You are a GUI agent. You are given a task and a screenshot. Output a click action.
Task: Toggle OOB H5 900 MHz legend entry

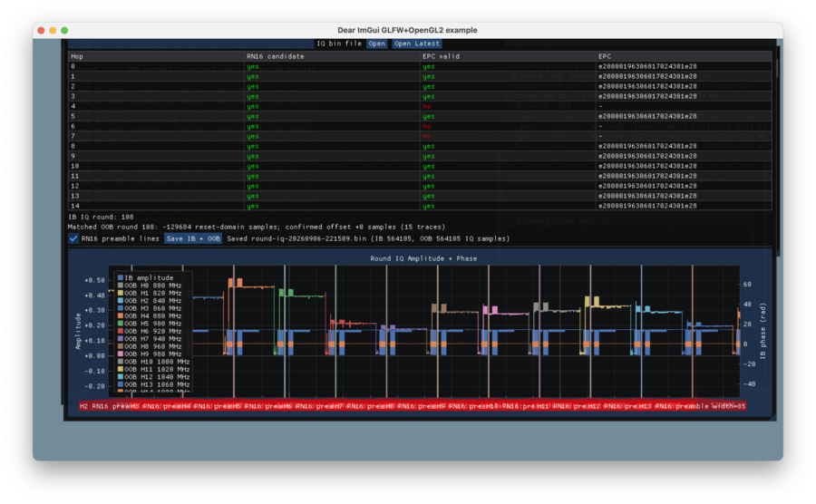coord(150,324)
